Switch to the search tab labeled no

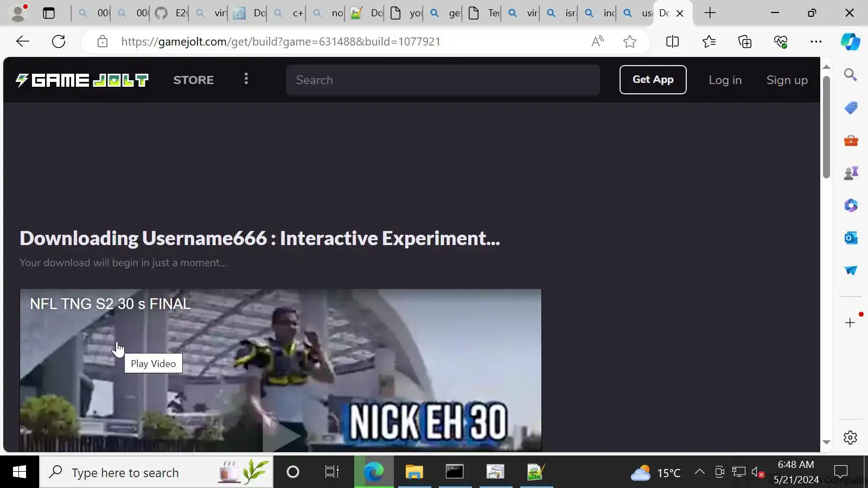click(327, 13)
